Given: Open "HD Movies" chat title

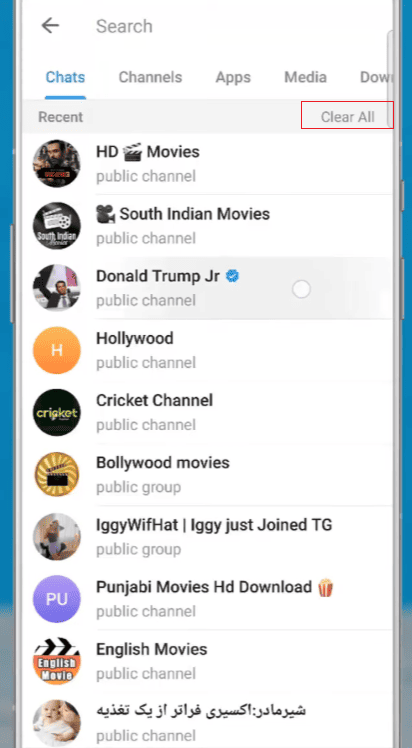Looking at the screenshot, I should (148, 152).
